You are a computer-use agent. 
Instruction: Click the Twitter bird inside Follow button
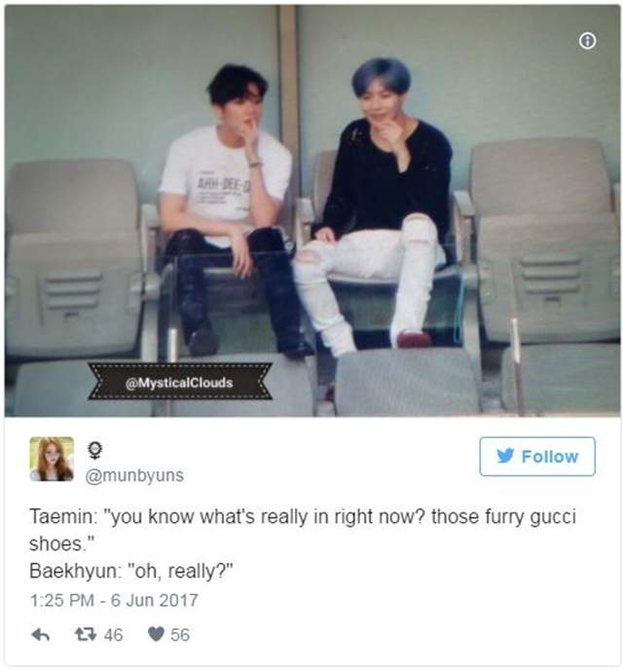[505, 456]
